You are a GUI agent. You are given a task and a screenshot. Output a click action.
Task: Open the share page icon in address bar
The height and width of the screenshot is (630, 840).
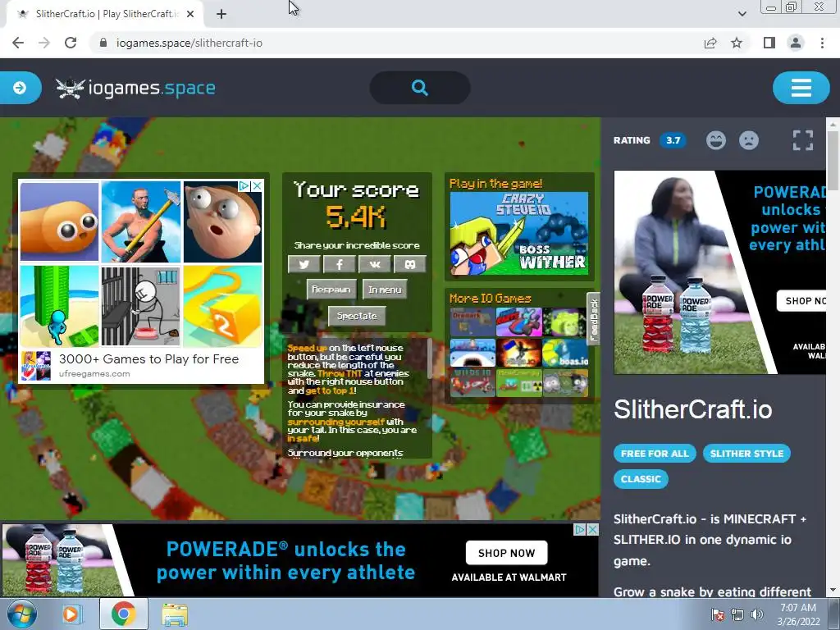click(x=710, y=43)
